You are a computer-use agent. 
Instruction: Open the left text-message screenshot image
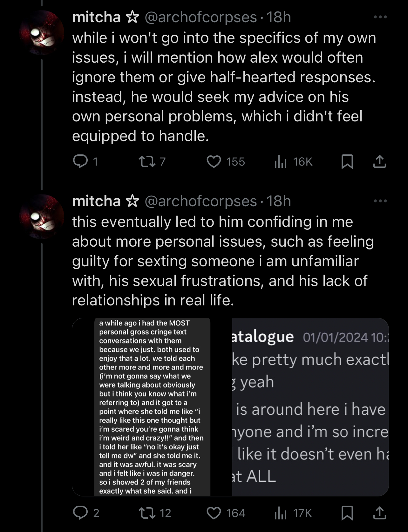click(152, 407)
